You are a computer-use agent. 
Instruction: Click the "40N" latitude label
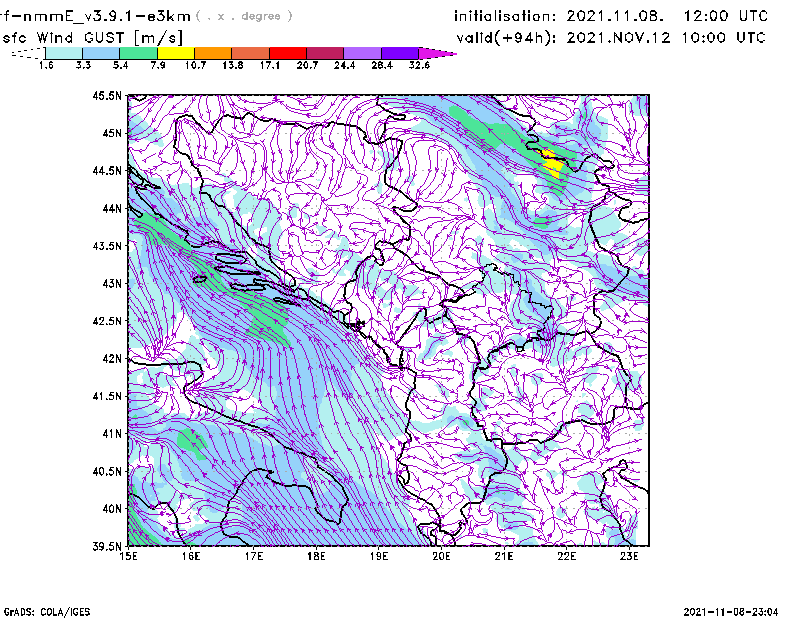pos(112,509)
